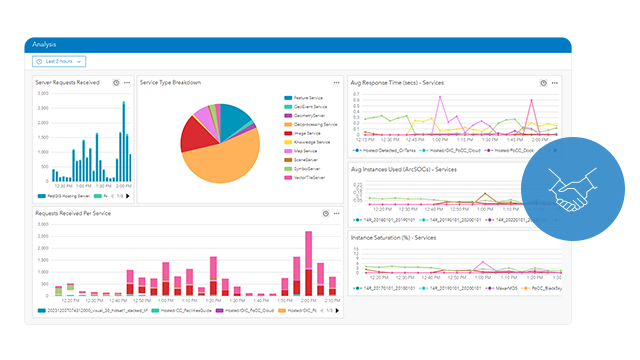Image resolution: width=640 pixels, height=360 pixels.
Task: Click the handshake circle icon
Action: coord(573,189)
